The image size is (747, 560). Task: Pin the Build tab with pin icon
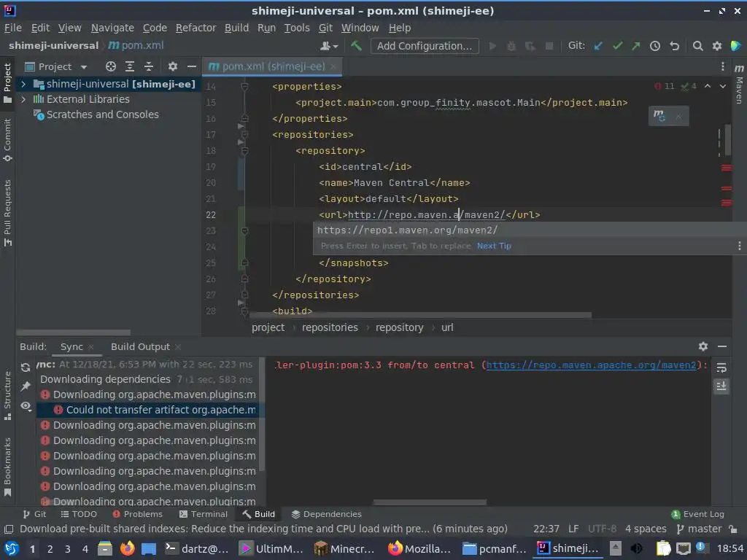point(26,386)
